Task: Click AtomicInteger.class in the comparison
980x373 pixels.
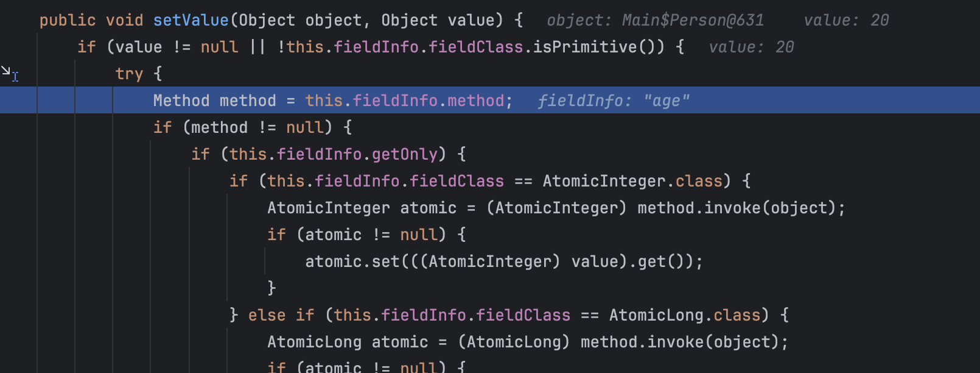Action: (x=632, y=182)
